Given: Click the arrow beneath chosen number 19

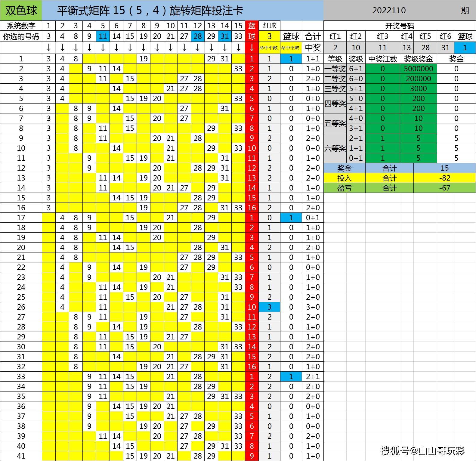Looking at the screenshot, I should (144, 48).
